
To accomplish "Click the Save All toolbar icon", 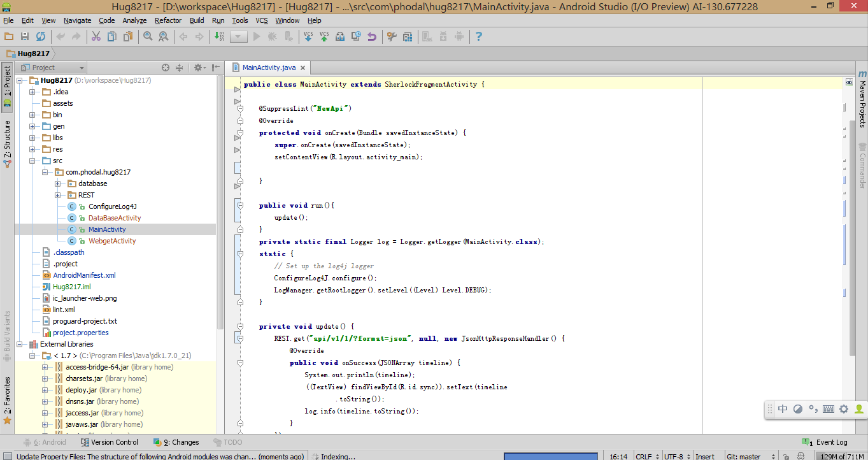I will point(24,37).
